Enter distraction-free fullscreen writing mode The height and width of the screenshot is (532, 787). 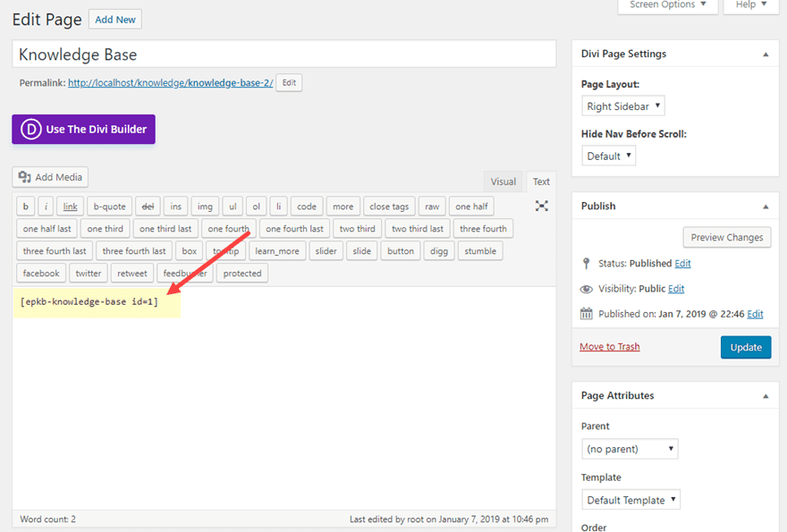coord(541,205)
